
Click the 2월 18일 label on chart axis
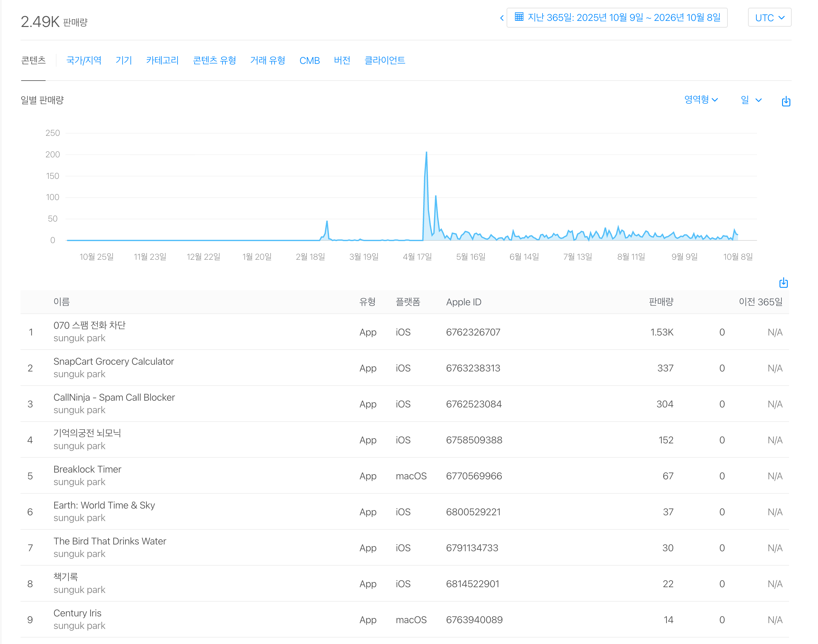[310, 257]
